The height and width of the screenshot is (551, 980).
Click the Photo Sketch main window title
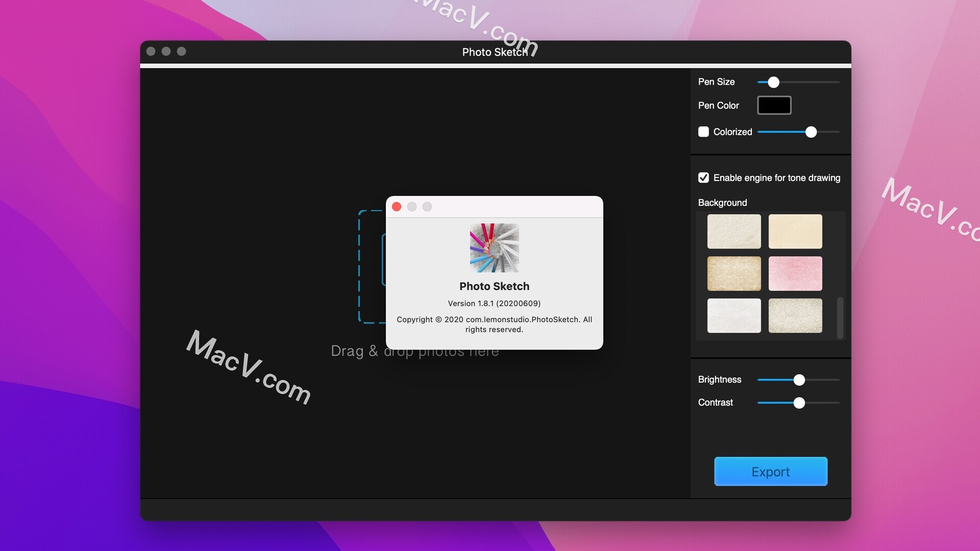coord(495,52)
